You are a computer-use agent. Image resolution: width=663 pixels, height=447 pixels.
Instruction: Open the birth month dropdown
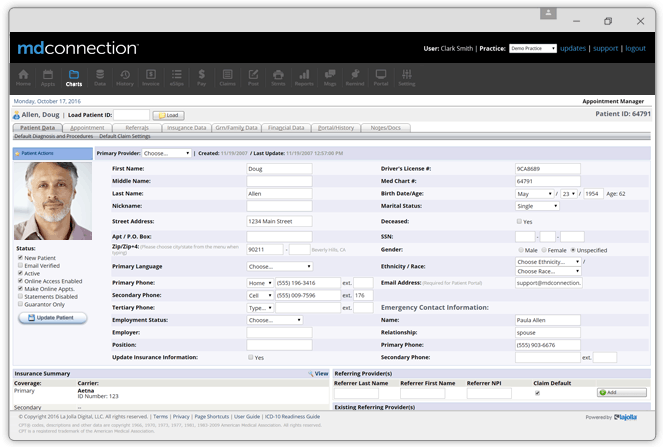pos(534,194)
